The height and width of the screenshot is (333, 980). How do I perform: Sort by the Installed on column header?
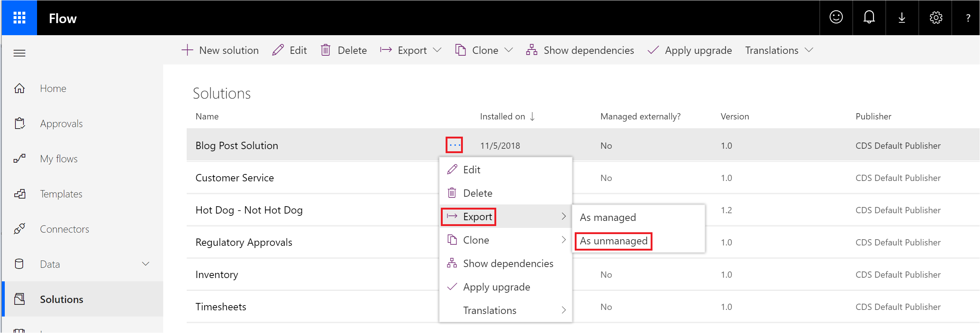click(x=502, y=116)
